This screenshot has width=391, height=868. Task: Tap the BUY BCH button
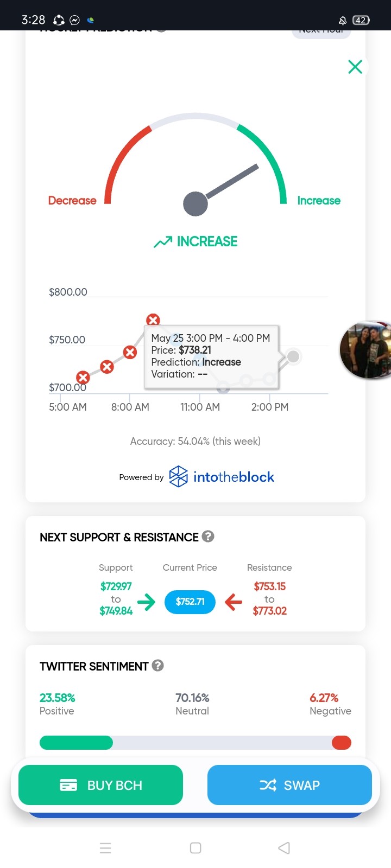[x=100, y=785]
